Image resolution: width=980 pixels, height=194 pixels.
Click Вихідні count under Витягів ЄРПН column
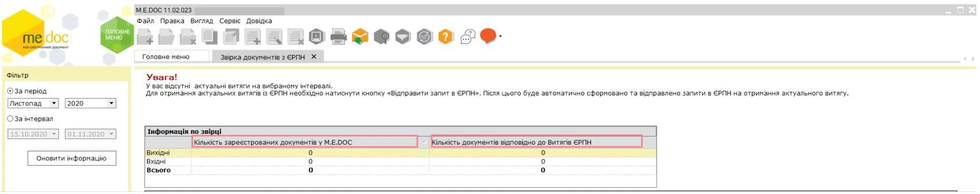point(543,153)
